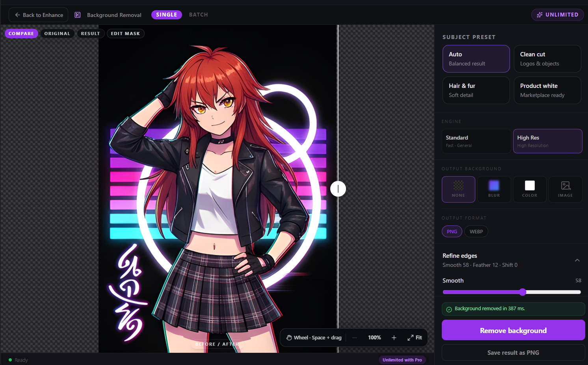Choose the Hair & fur preset

pos(476,90)
